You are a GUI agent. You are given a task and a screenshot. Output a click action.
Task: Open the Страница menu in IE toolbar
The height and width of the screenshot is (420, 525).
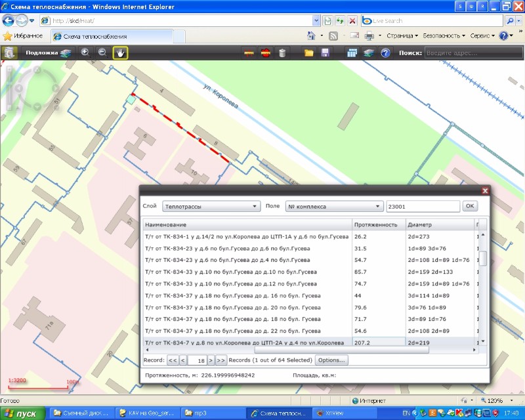tap(402, 35)
